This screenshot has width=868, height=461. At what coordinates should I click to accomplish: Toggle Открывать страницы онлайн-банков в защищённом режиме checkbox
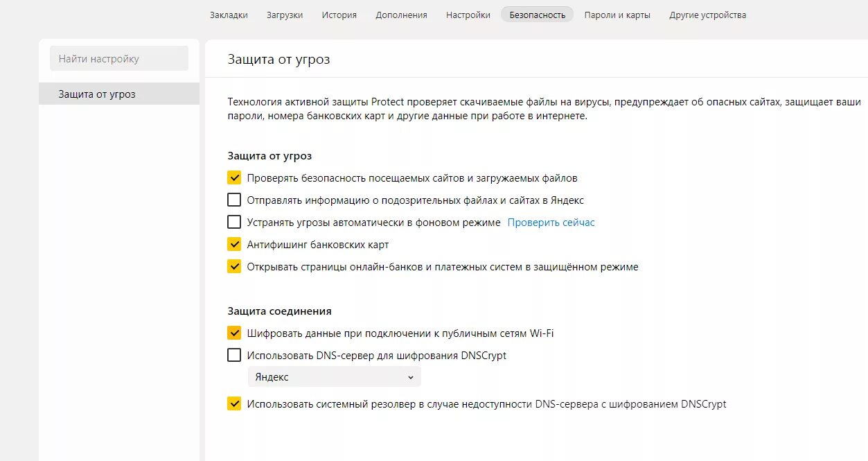pos(234,267)
